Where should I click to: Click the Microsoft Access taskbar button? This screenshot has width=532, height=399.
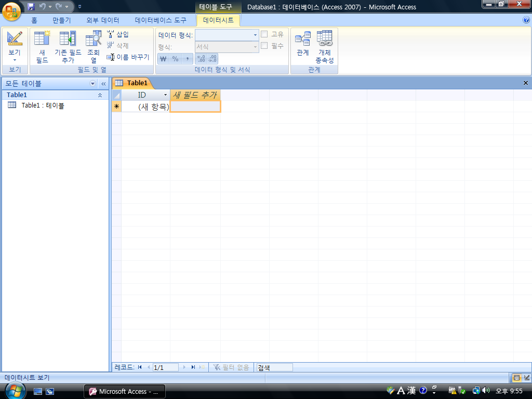coord(125,392)
